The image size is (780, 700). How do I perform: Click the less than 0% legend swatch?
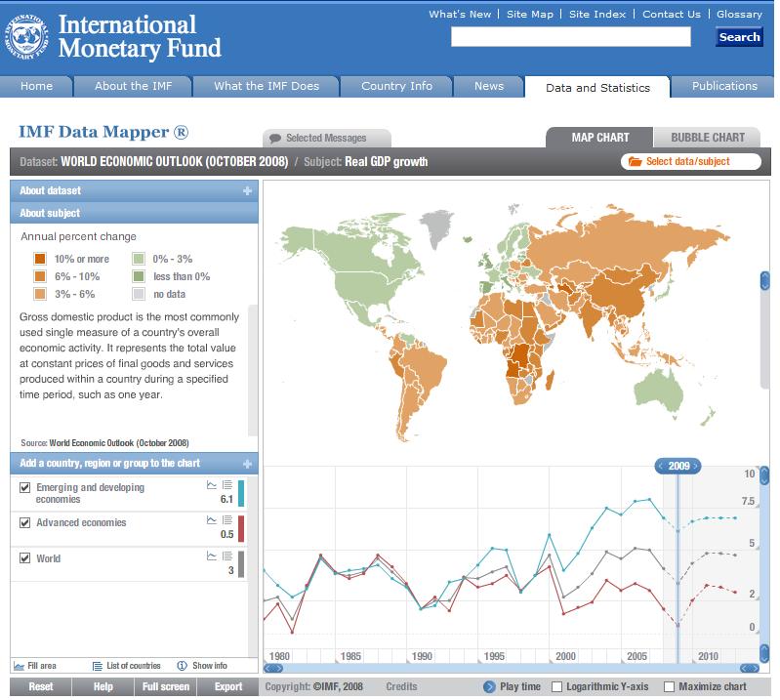[x=139, y=276]
